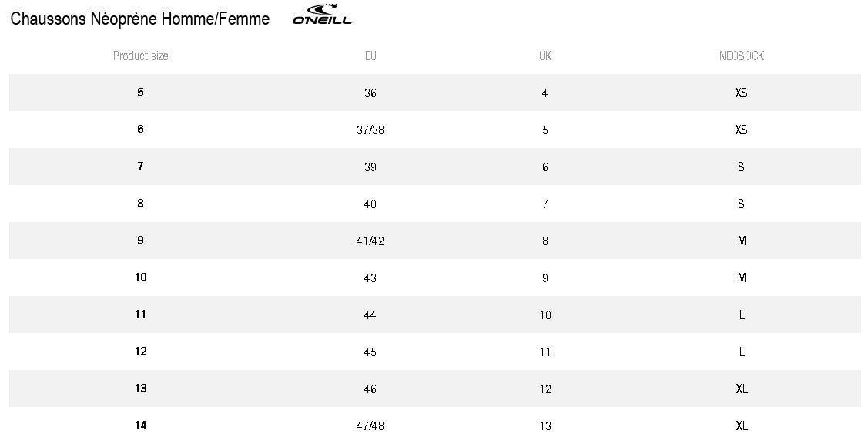Click product size 8 row label
The height and width of the screenshot is (441, 868).
pos(141,204)
